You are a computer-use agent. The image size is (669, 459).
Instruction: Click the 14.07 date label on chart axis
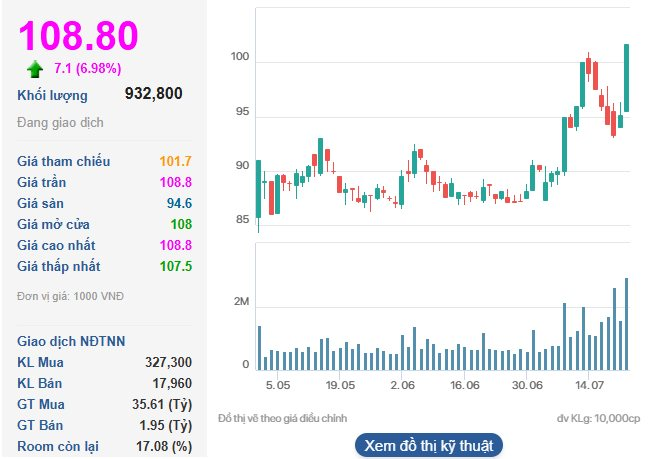point(589,384)
